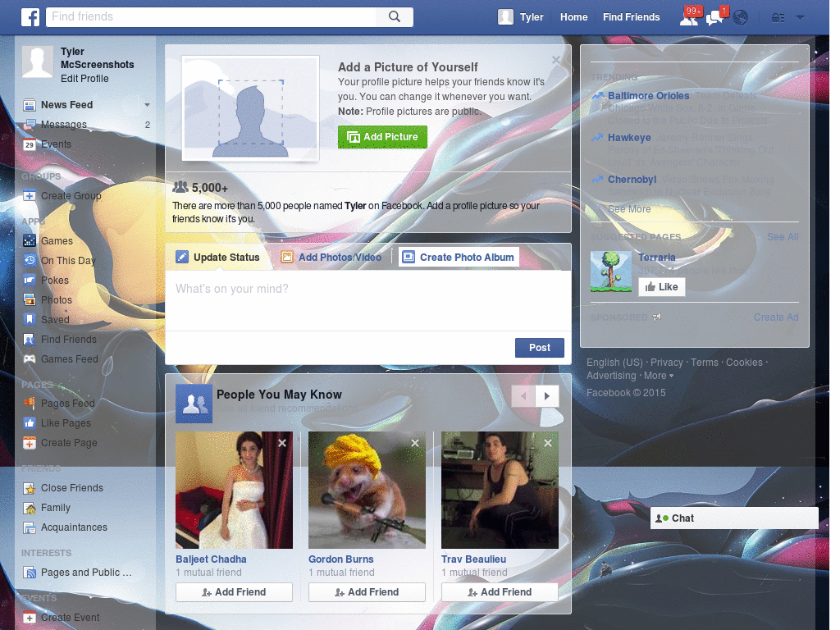Open the account settings caret at top right

click(x=799, y=17)
